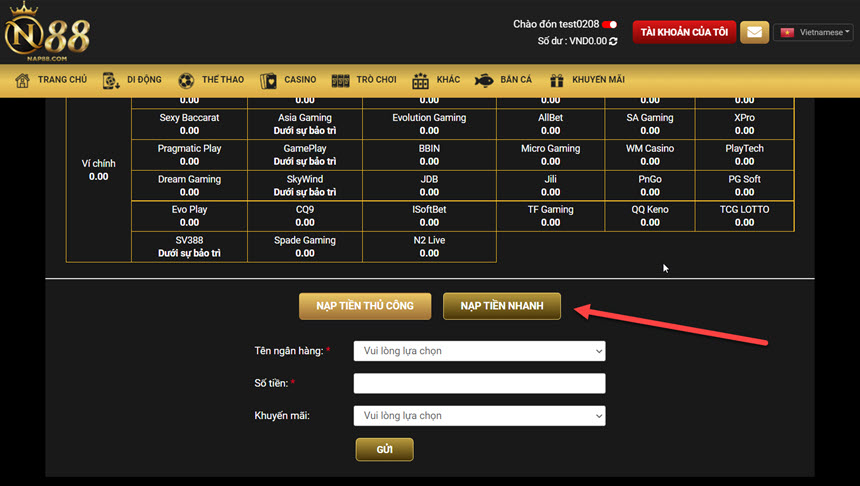Select Nạp Tiền Nhanh tab
This screenshot has width=860, height=486.
(x=502, y=306)
